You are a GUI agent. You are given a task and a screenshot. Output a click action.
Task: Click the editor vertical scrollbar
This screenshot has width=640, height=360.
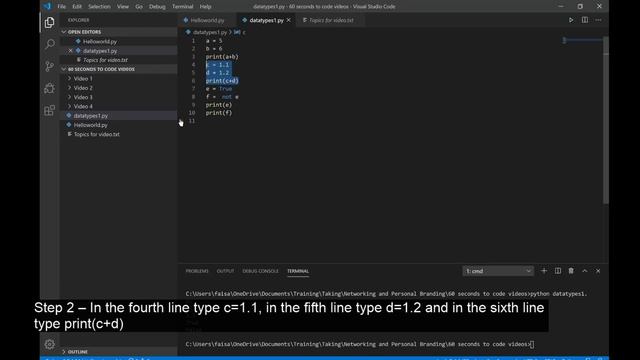pos(606,120)
